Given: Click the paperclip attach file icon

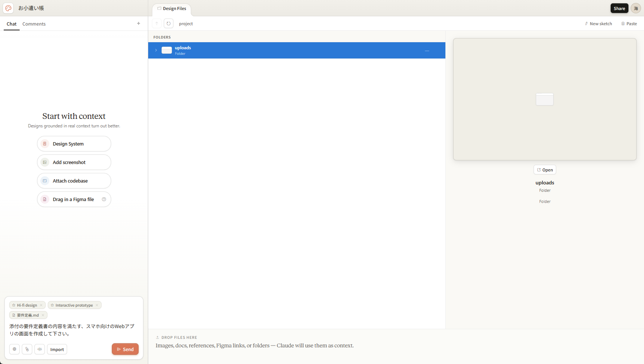Looking at the screenshot, I should tap(27, 349).
